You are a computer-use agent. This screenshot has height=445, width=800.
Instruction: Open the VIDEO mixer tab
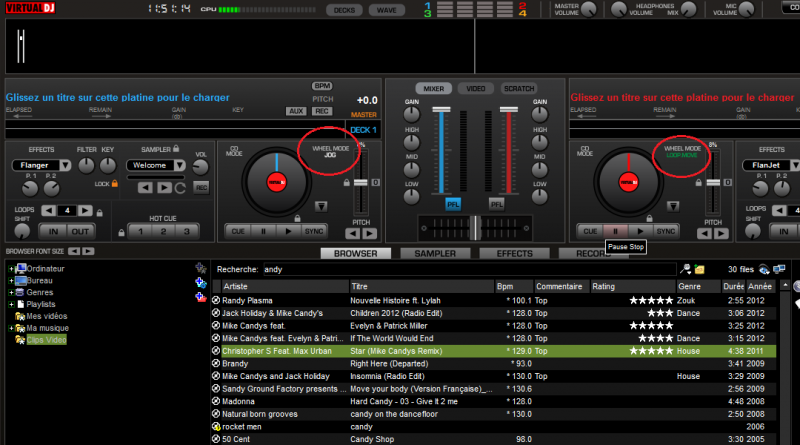point(475,88)
